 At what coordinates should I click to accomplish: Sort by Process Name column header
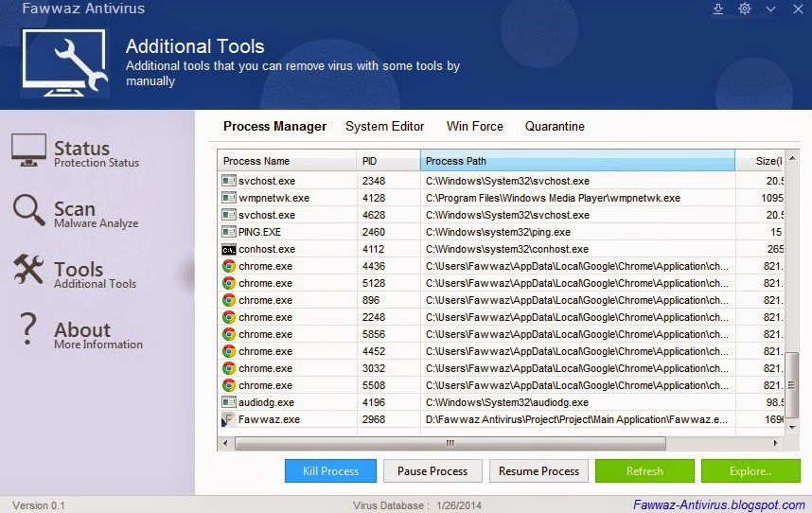[x=287, y=161]
